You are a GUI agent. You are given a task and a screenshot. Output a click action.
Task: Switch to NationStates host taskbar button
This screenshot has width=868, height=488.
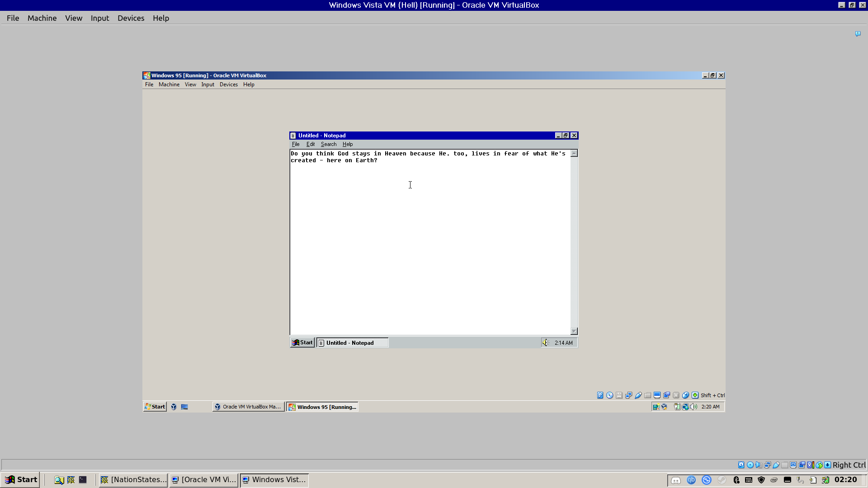pos(133,480)
